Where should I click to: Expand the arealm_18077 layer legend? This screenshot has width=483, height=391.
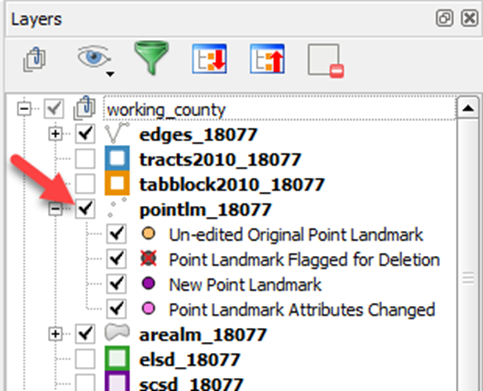[55, 334]
